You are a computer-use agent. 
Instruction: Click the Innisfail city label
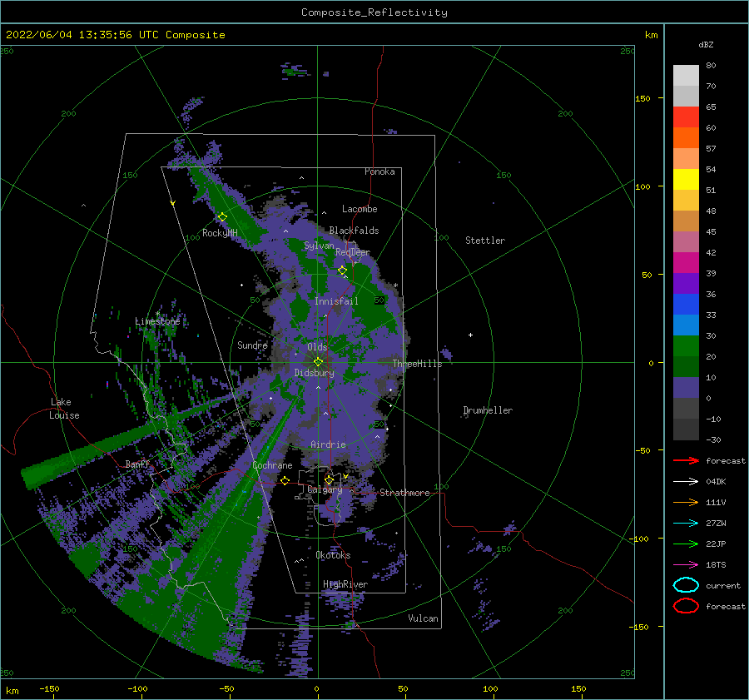[336, 301]
